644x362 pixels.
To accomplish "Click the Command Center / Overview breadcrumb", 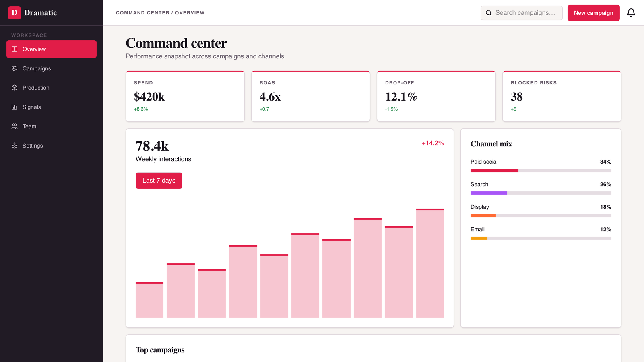I will 160,13.
